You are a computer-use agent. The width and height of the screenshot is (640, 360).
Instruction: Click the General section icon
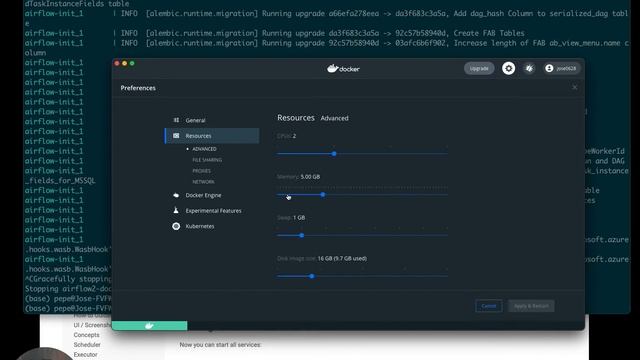(x=176, y=120)
